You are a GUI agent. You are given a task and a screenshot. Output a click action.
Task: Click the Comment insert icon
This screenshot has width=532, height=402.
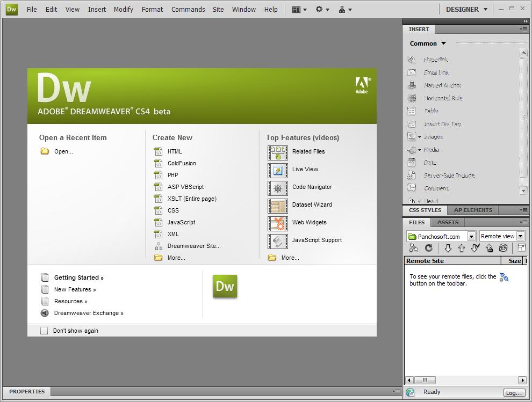(412, 188)
